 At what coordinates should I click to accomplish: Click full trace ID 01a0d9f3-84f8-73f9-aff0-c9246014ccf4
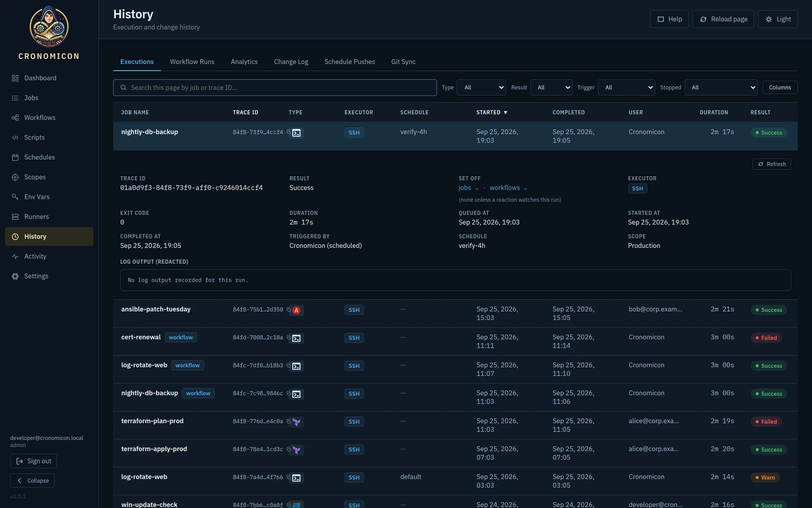(x=191, y=188)
